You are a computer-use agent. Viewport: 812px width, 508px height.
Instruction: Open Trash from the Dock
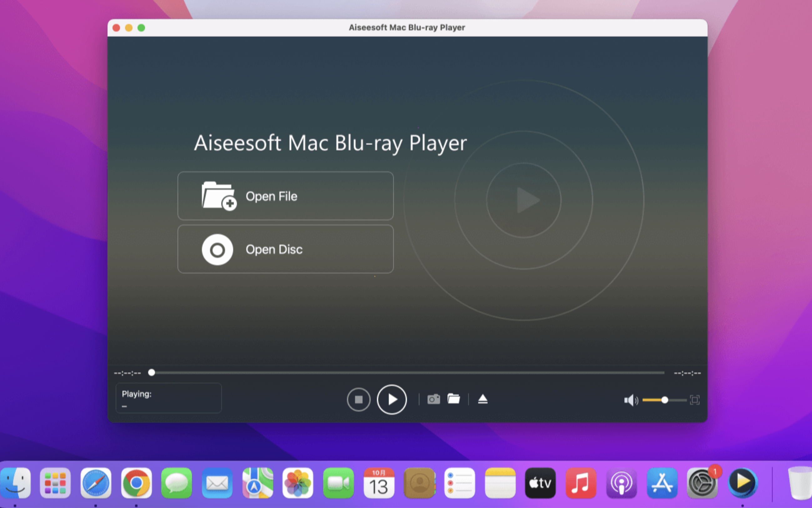point(800,483)
